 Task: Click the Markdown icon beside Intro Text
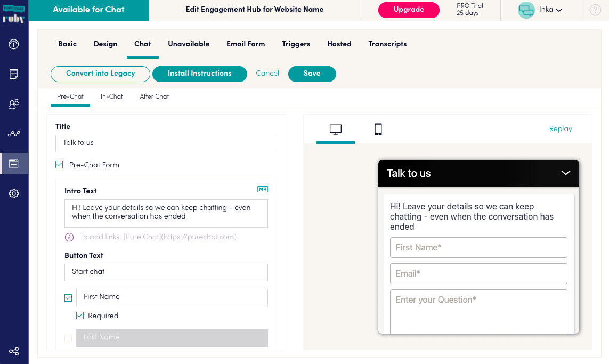pos(263,189)
